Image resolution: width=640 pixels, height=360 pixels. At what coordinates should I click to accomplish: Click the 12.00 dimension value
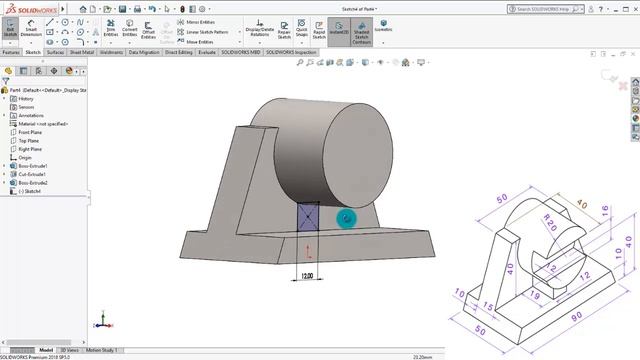click(307, 276)
